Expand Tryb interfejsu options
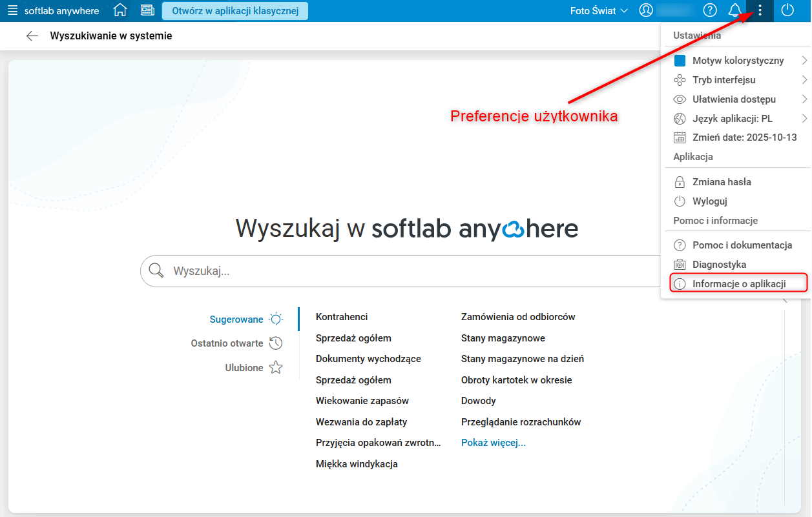The height and width of the screenshot is (517, 812). 723,79
